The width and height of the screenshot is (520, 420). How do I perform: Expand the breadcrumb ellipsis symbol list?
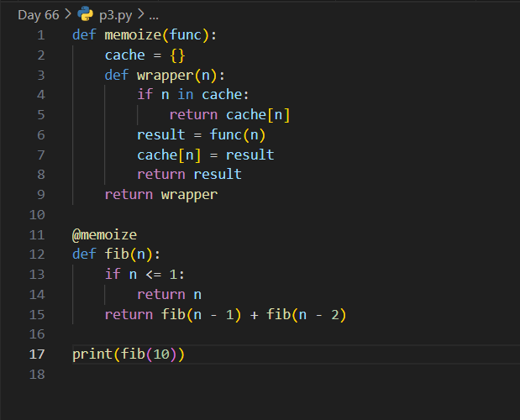click(x=154, y=16)
